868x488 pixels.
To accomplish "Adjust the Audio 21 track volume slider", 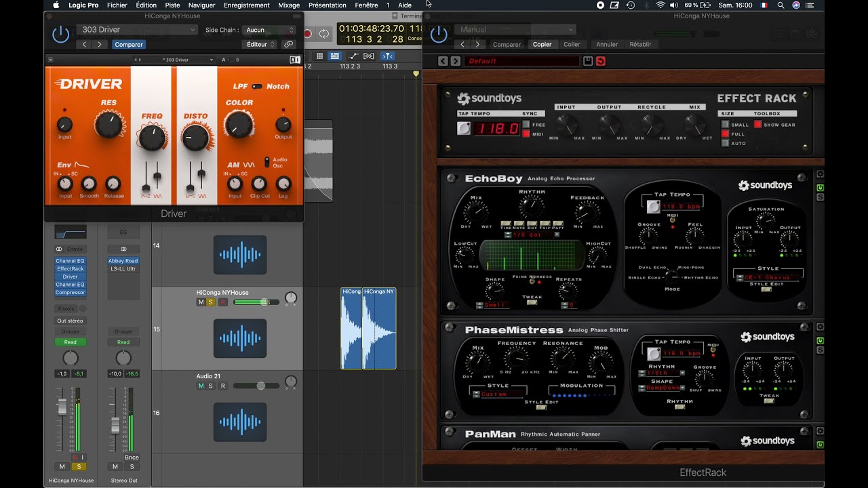I will 256,386.
